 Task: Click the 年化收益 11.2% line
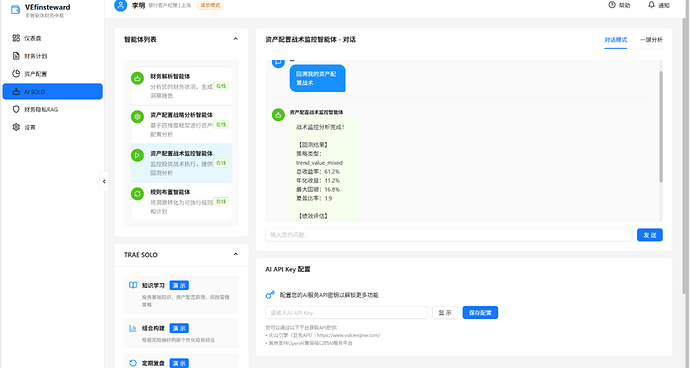coord(318,180)
